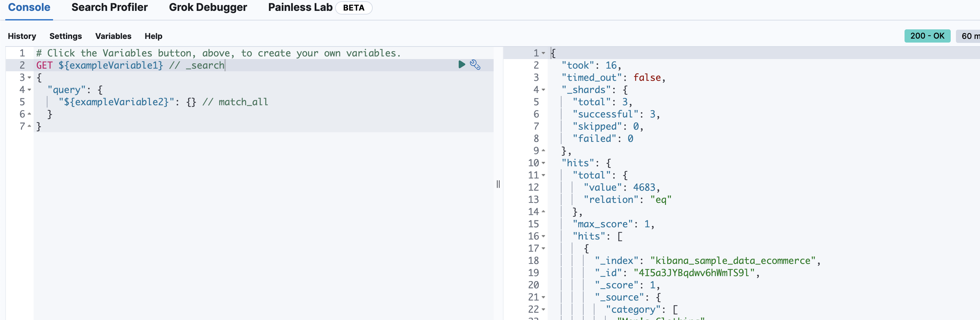Click the panel divider resize handle
Image resolution: width=980 pixels, height=320 pixels.
498,184
